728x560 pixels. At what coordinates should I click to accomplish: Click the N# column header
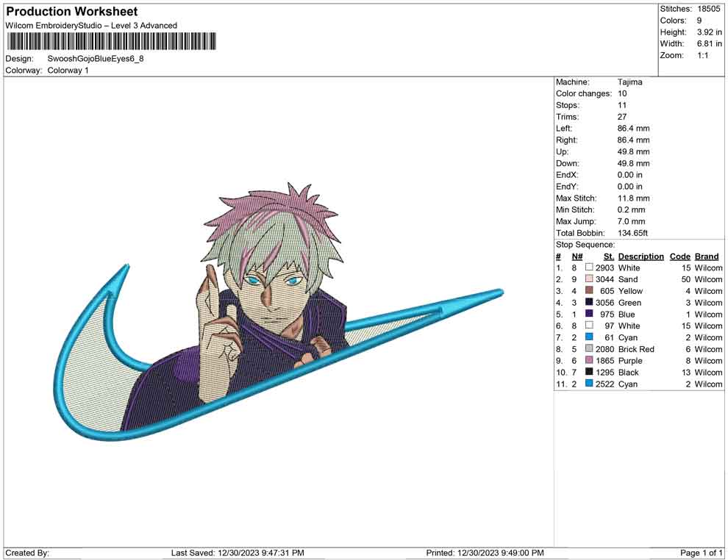tap(577, 256)
